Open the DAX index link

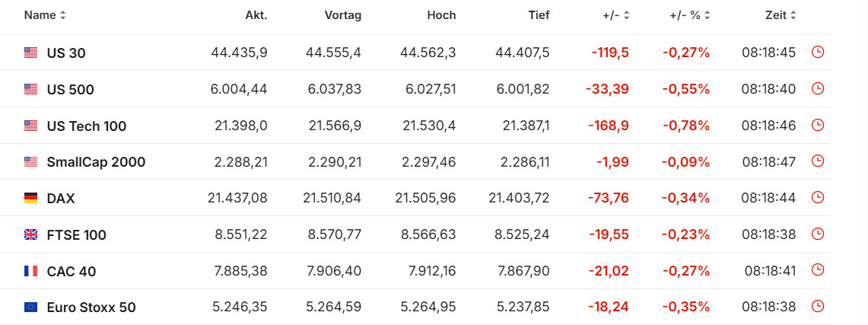(x=61, y=199)
